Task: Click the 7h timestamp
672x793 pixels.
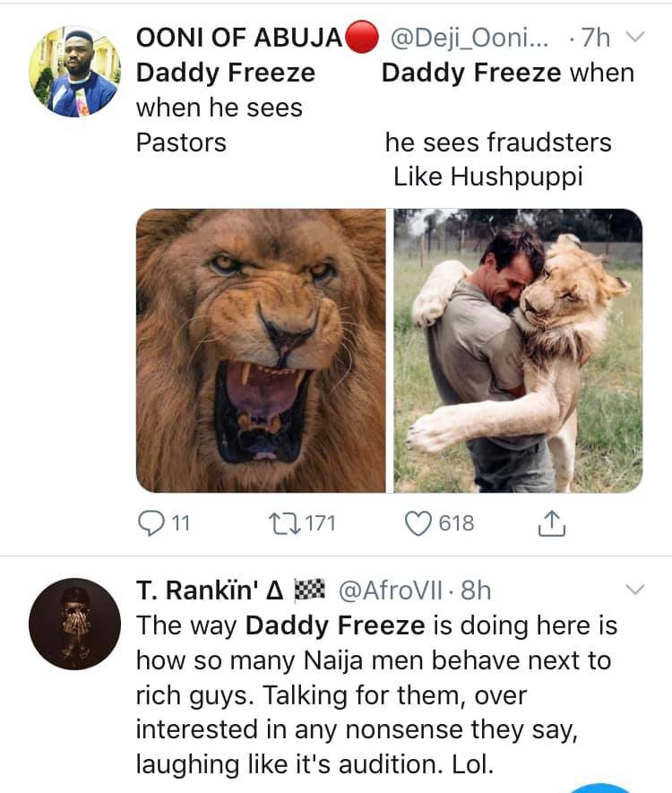Action: [x=596, y=38]
